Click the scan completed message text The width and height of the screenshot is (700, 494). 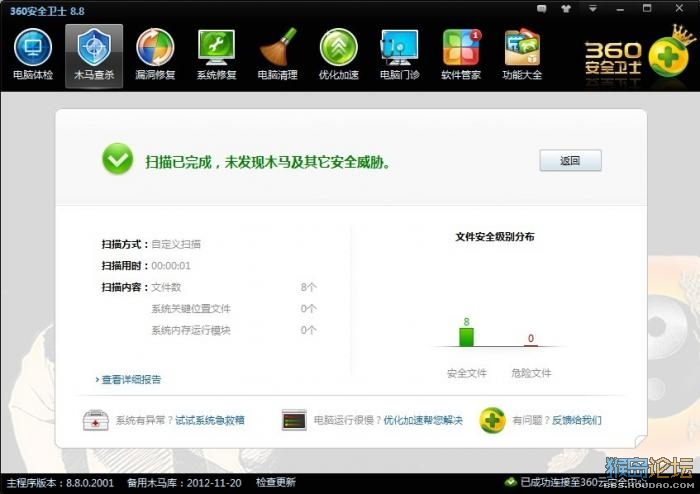268,162
